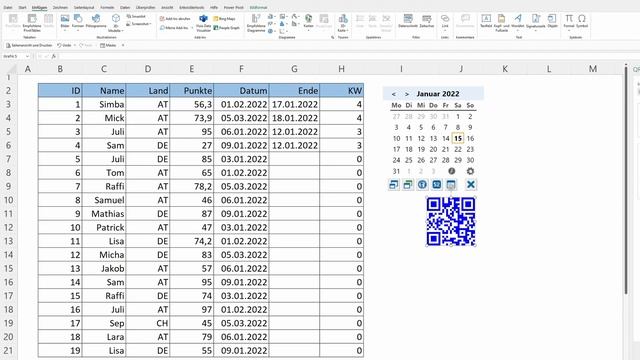Click Add-Ins abrufen button
The height and width of the screenshot is (360, 640).
click(x=175, y=19)
